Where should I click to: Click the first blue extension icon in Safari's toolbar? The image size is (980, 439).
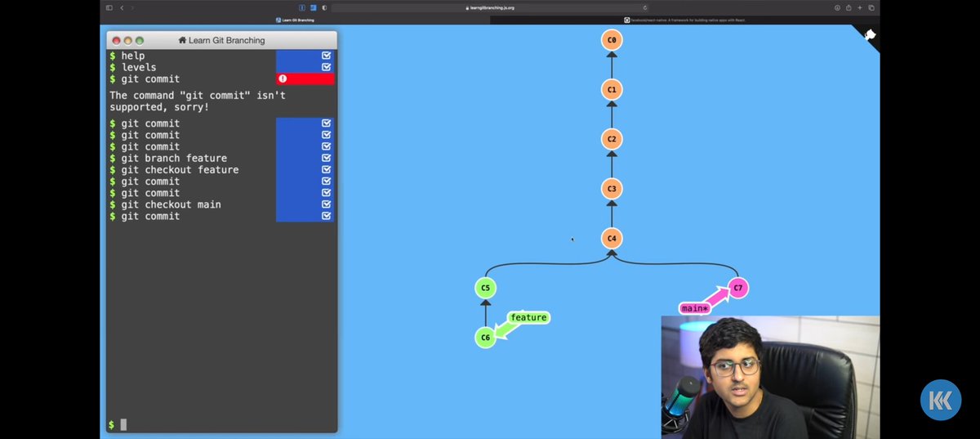click(302, 7)
